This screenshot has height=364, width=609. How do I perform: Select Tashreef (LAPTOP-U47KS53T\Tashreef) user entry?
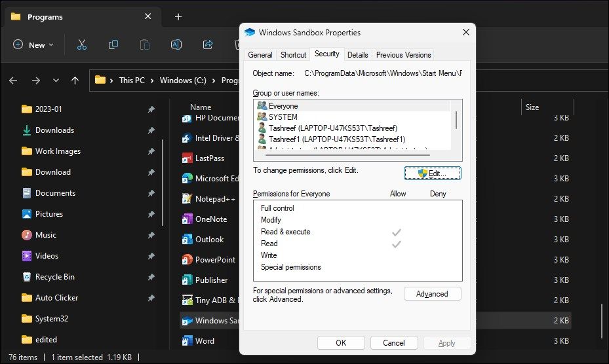(x=352, y=128)
